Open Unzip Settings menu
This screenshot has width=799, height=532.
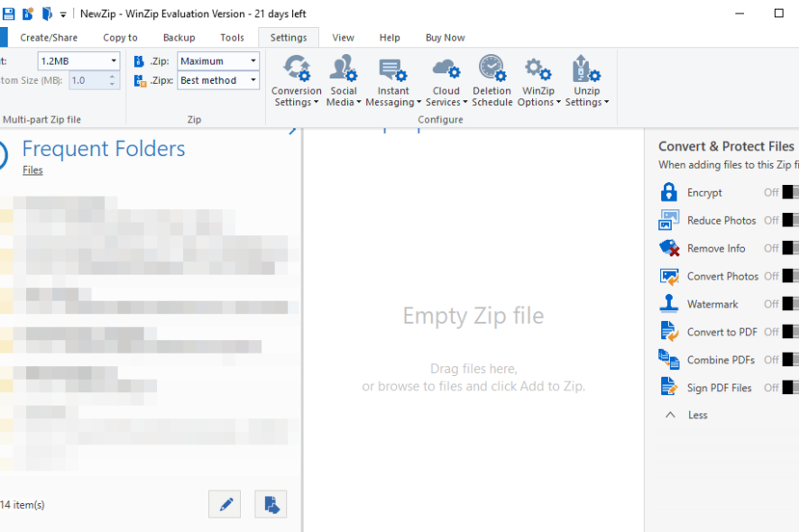point(586,81)
